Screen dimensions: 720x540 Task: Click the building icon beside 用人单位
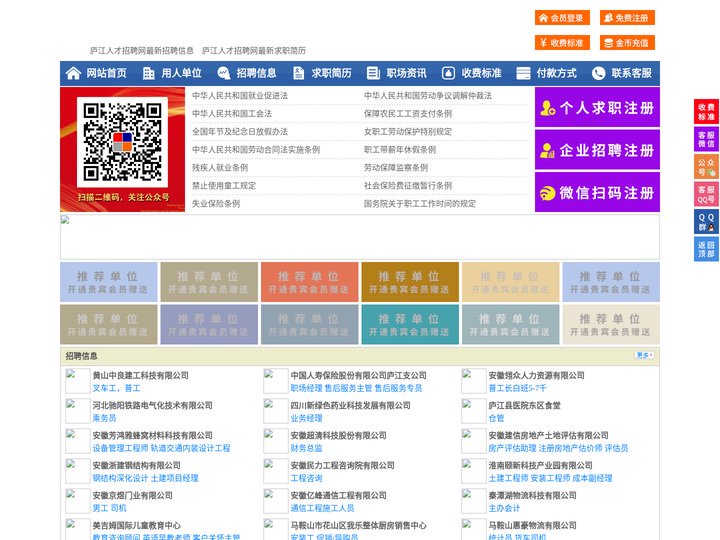tap(148, 73)
